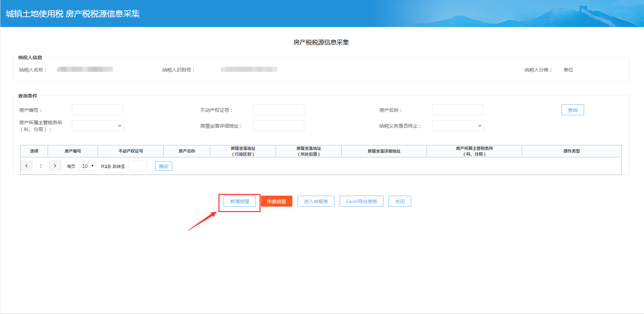Screen dimensions: 644x314
Task: Click the previous page arrow icon
Action: tap(26, 166)
